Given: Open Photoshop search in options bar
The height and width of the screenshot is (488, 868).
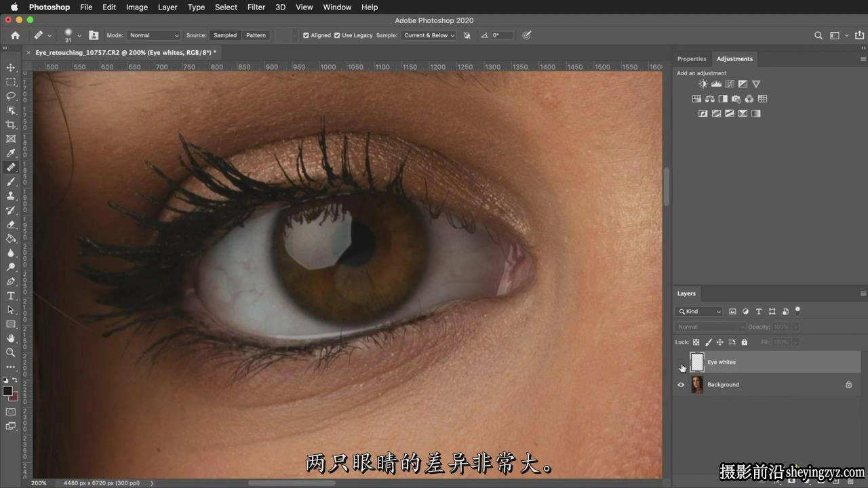Looking at the screenshot, I should pos(818,35).
